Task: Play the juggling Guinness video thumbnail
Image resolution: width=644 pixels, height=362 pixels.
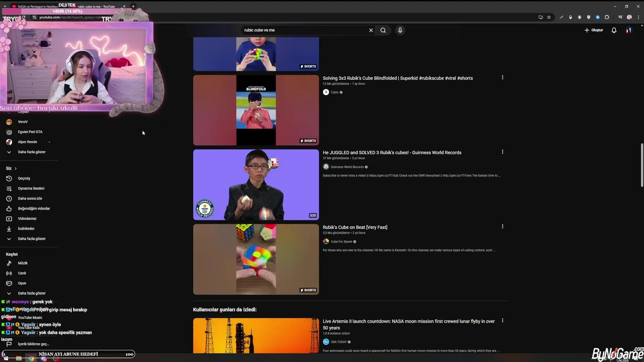Action: (256, 185)
